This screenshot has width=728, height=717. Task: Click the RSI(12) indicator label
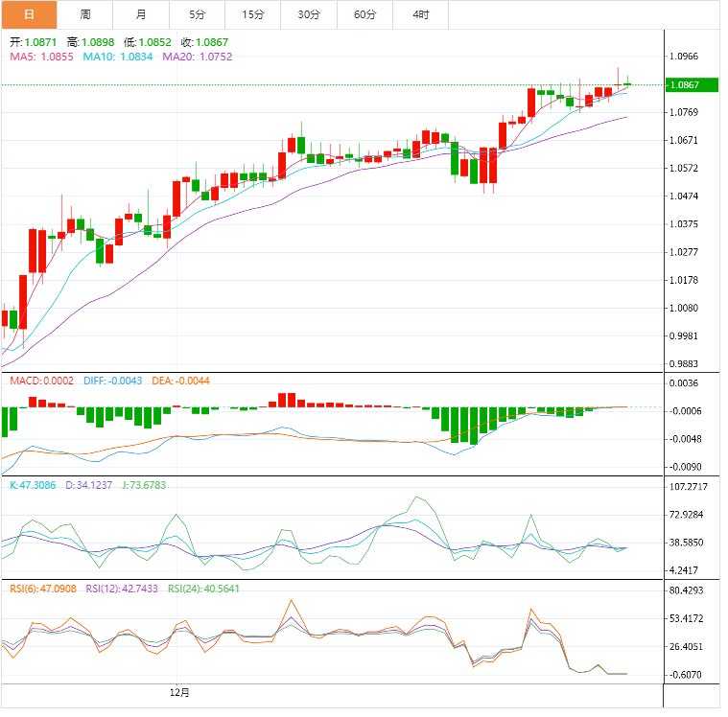point(123,588)
